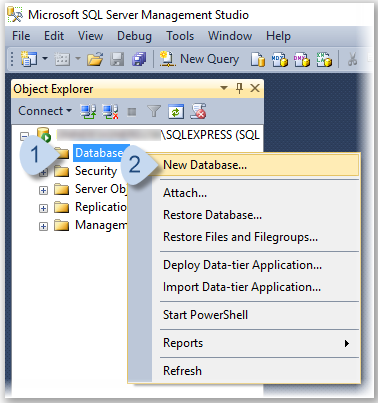378x403 pixels.
Task: Choose Refresh from context menu
Action: [256, 371]
